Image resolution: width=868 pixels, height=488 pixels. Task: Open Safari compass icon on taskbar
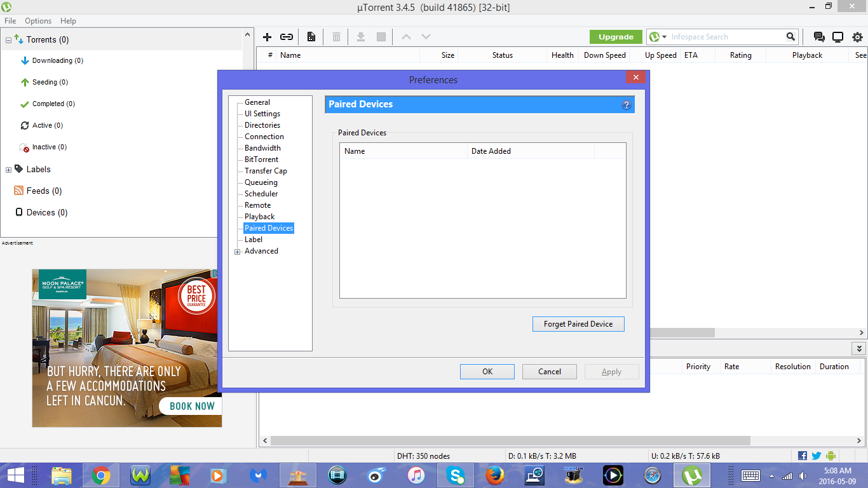652,475
